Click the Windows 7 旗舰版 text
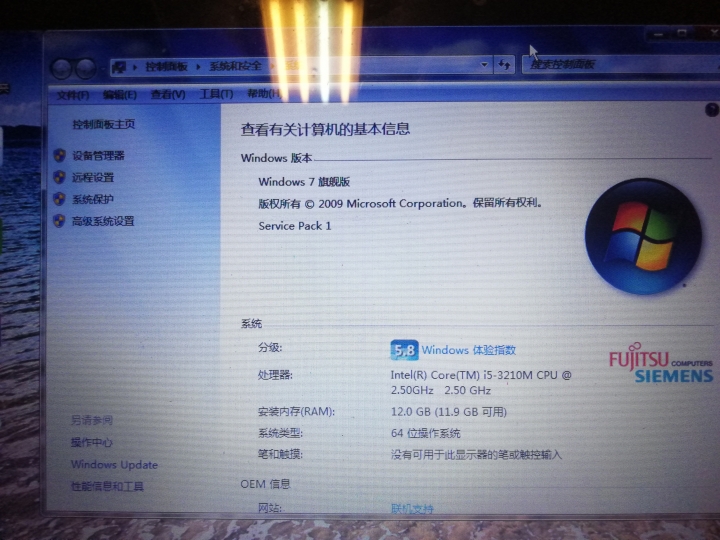This screenshot has width=720, height=540. 304,182
